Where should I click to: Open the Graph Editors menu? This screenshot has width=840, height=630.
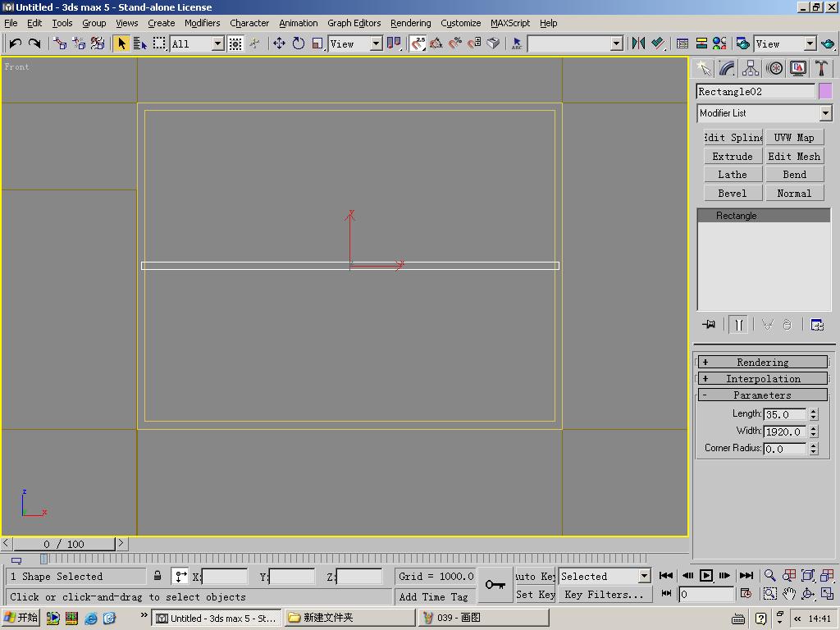[x=354, y=23]
